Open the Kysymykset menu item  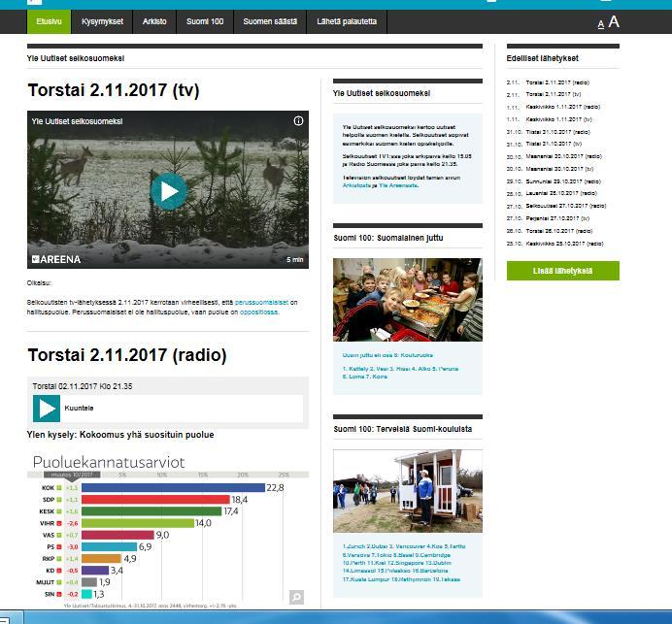(102, 21)
